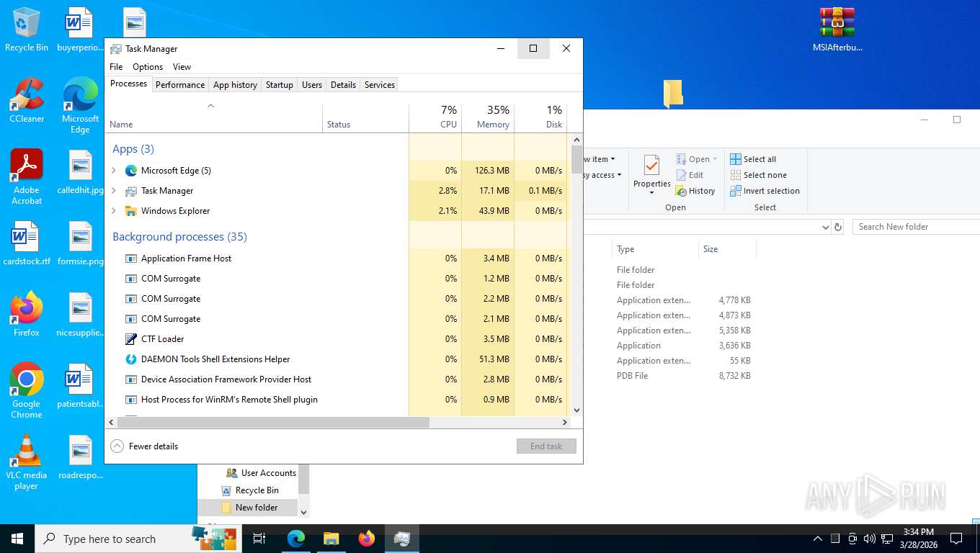Image resolution: width=980 pixels, height=553 pixels.
Task: Click Task Manager taskbar button
Action: point(401,539)
